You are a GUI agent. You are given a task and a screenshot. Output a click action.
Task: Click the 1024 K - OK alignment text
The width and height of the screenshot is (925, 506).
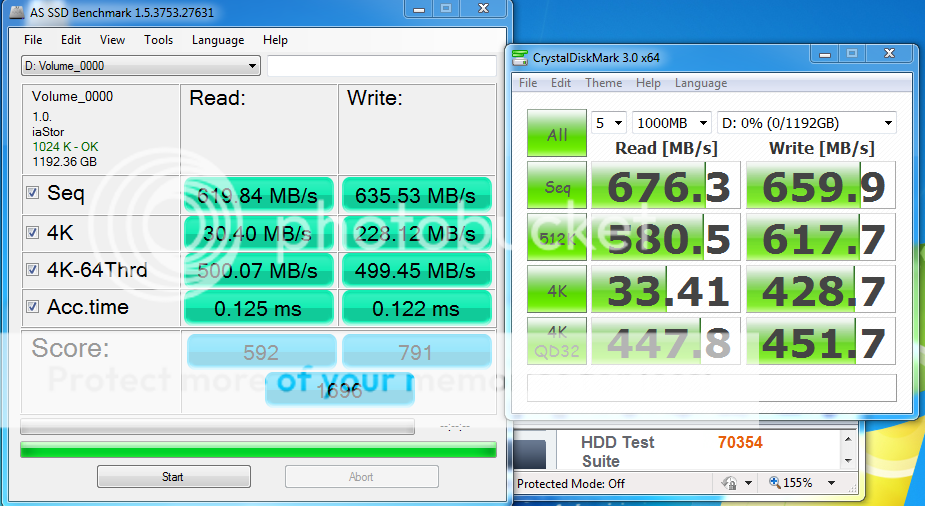point(65,146)
